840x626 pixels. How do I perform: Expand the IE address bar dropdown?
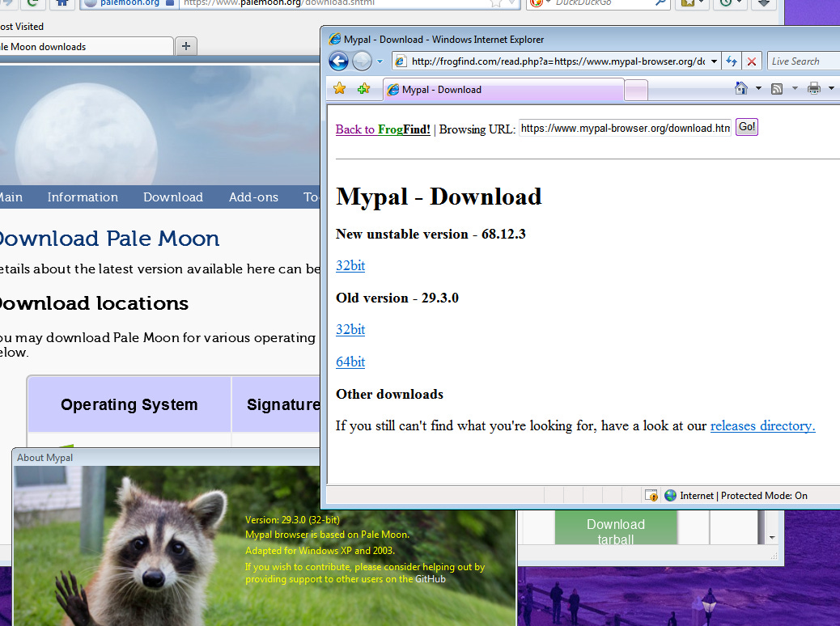click(714, 61)
